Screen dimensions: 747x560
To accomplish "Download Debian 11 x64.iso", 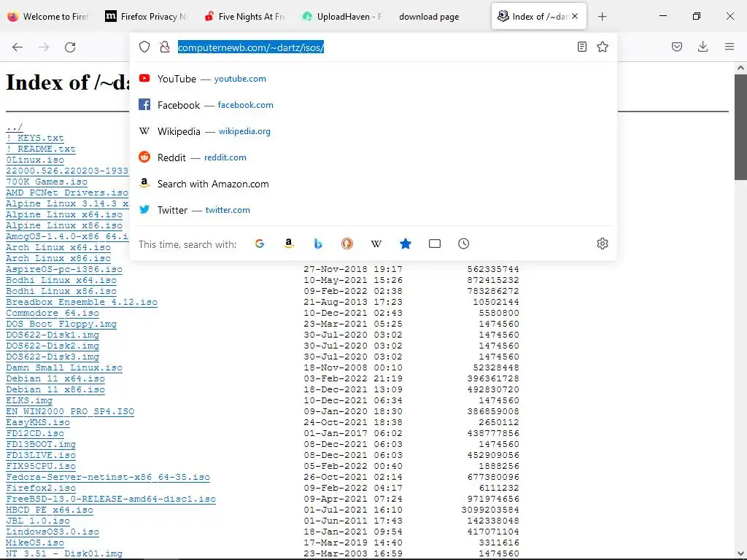I will pyautogui.click(x=55, y=379).
